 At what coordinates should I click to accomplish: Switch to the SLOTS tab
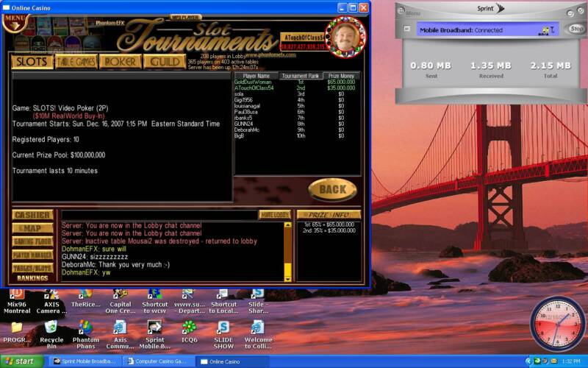32,62
